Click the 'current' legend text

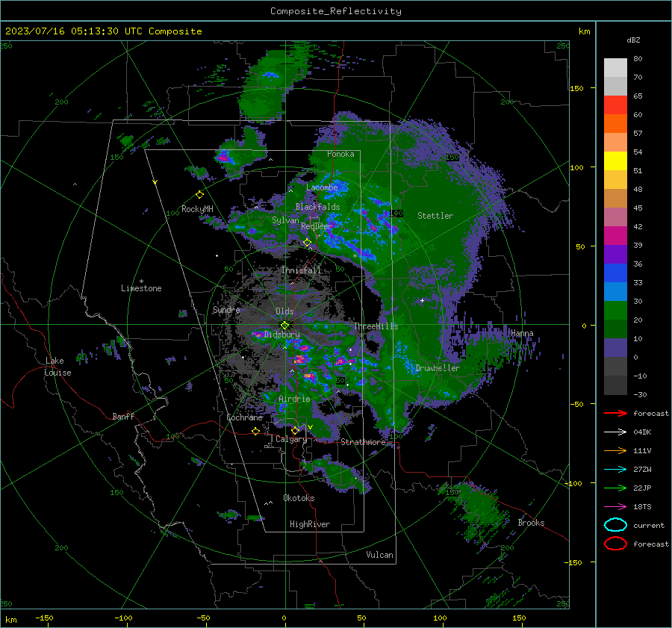649,525
